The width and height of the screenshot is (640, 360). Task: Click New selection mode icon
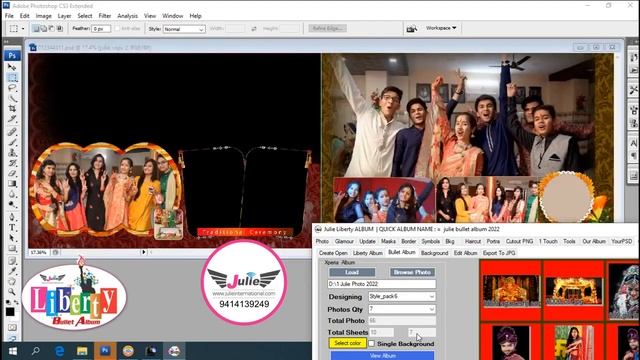coord(36,29)
